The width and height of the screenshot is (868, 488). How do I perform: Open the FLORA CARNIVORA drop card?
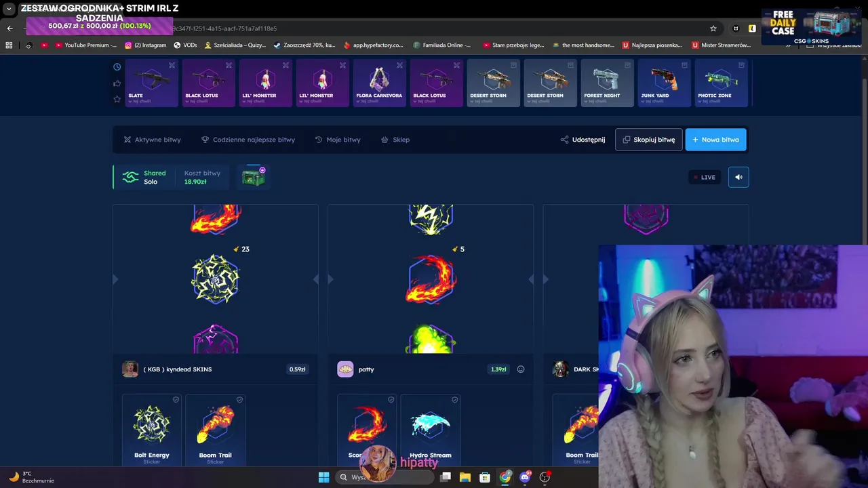[380, 83]
